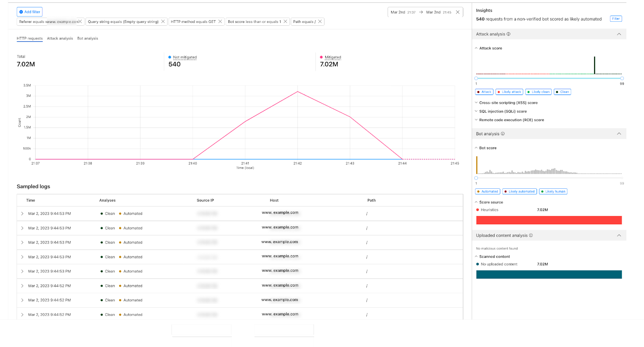Click the Not mitigated legend label
The width and height of the screenshot is (644, 347).
[x=185, y=57]
